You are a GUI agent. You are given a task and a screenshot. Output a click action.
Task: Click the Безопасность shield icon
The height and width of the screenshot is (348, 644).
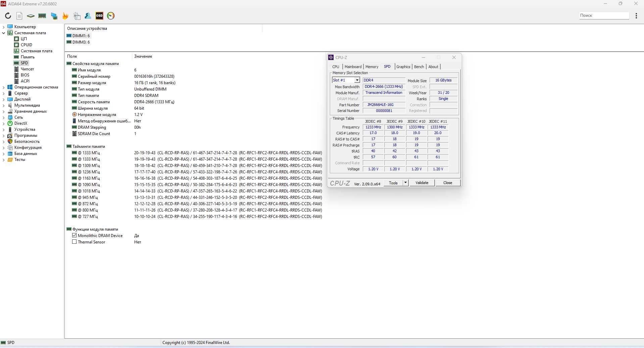[10, 141]
